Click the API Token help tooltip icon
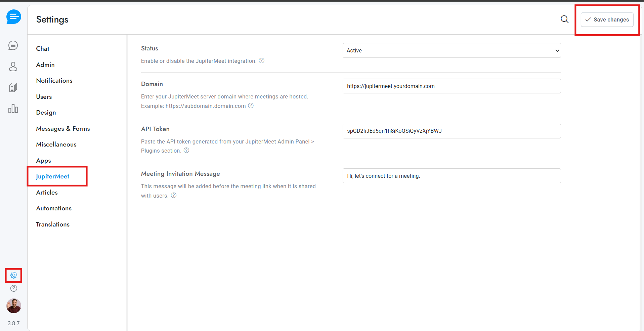 (186, 150)
